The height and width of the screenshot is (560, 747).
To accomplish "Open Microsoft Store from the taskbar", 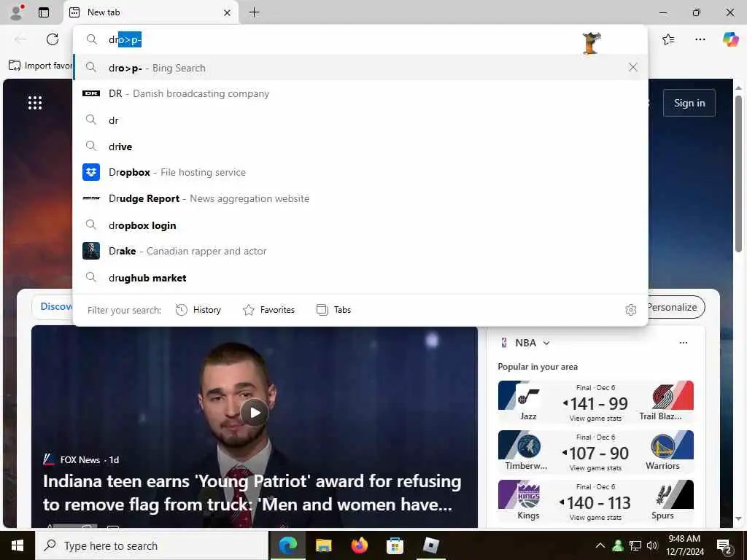I will tap(395, 545).
